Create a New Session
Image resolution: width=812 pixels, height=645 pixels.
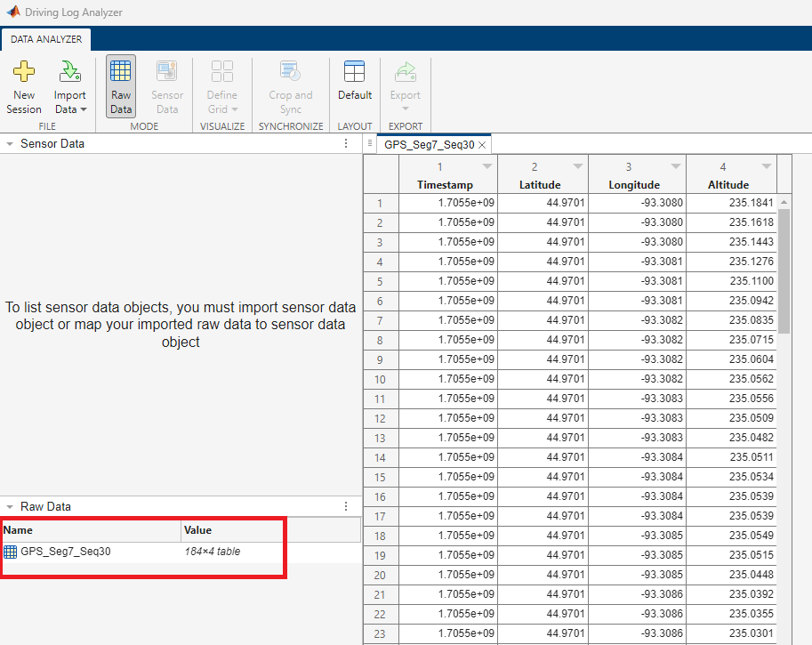[x=24, y=85]
